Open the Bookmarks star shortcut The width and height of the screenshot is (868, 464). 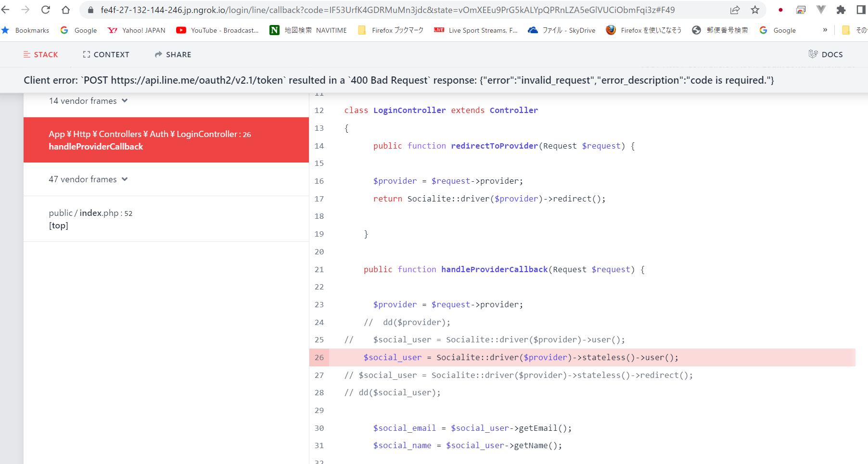[26, 30]
